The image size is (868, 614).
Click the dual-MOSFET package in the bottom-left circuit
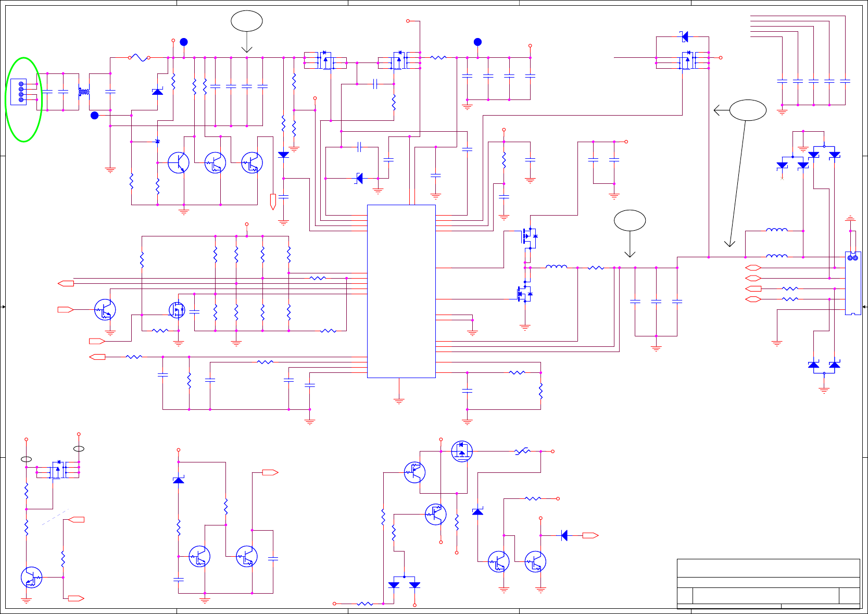tap(58, 470)
